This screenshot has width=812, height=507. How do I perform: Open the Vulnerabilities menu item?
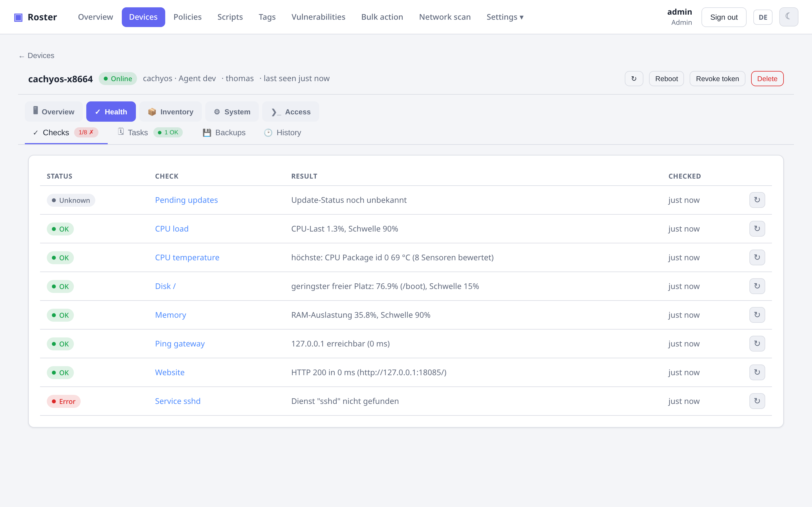[x=318, y=17]
